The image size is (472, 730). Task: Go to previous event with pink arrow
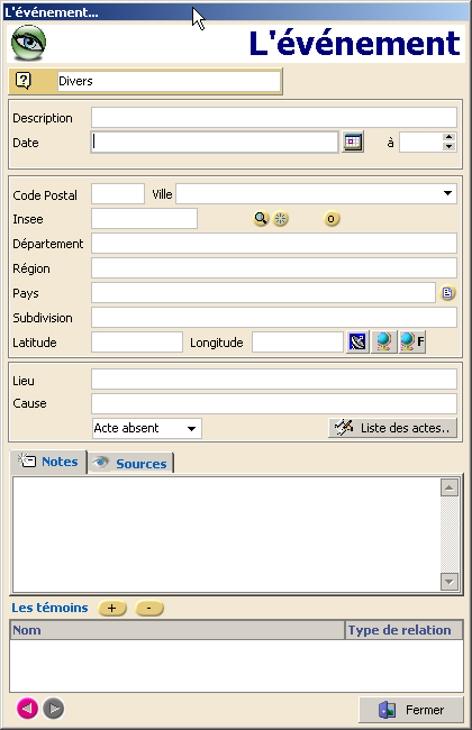tap(27, 708)
